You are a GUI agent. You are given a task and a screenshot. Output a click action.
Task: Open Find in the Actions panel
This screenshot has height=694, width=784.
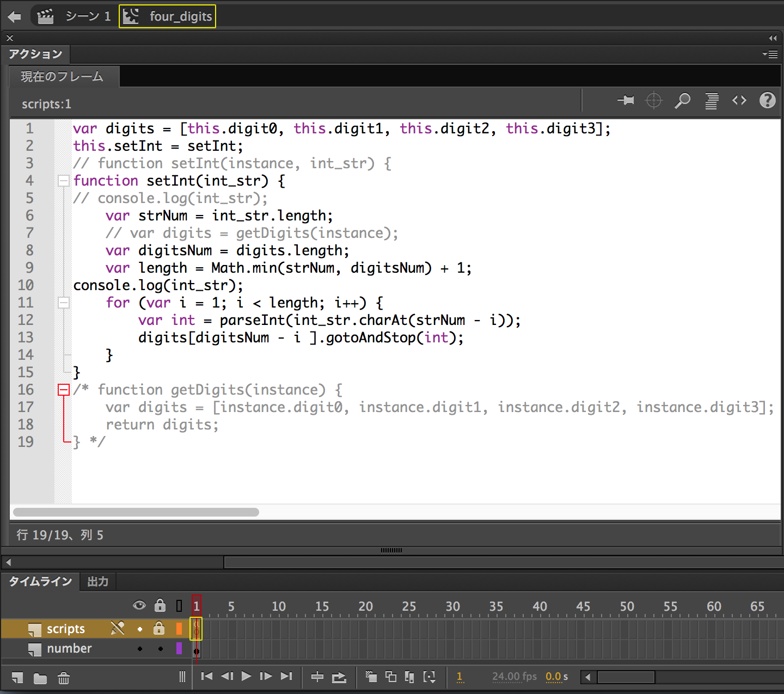click(682, 100)
